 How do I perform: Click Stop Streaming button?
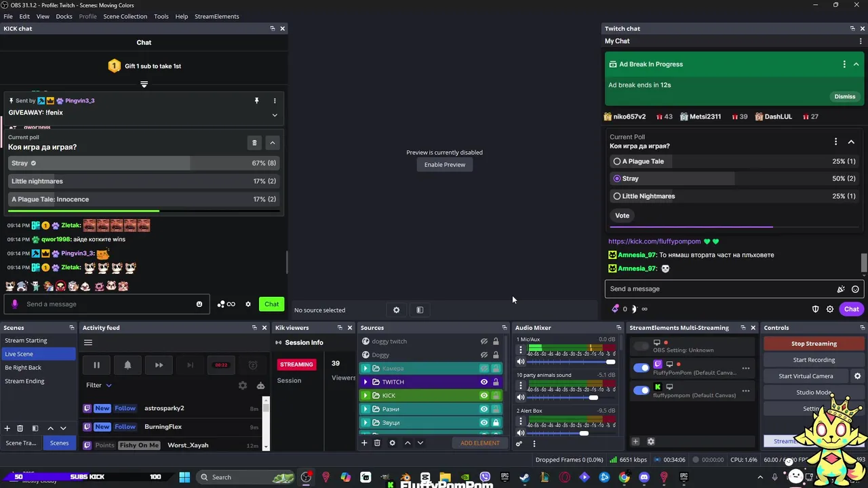point(814,344)
